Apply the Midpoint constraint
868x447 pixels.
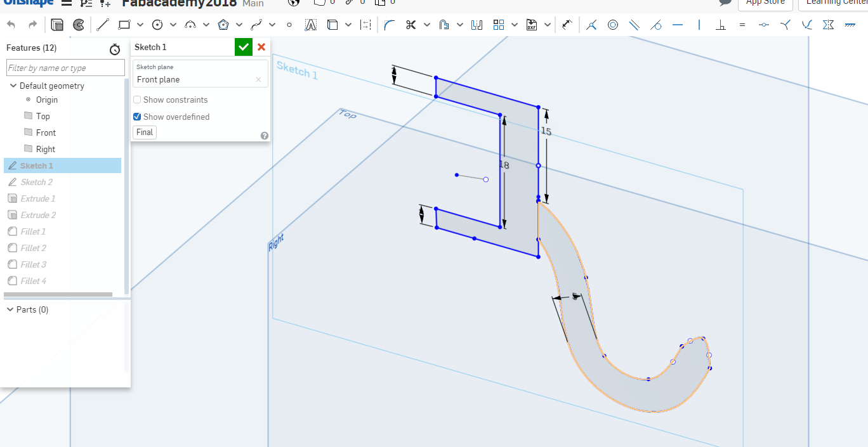[x=764, y=25]
